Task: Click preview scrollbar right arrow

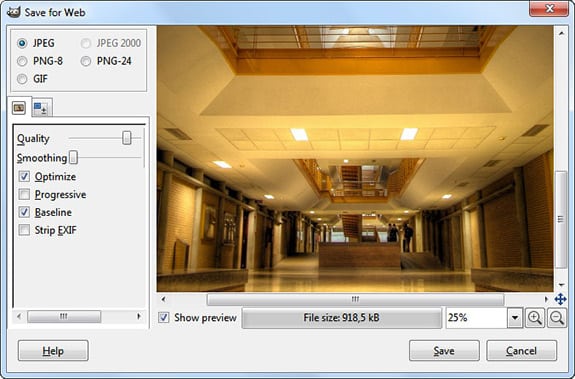Action: 546,299
